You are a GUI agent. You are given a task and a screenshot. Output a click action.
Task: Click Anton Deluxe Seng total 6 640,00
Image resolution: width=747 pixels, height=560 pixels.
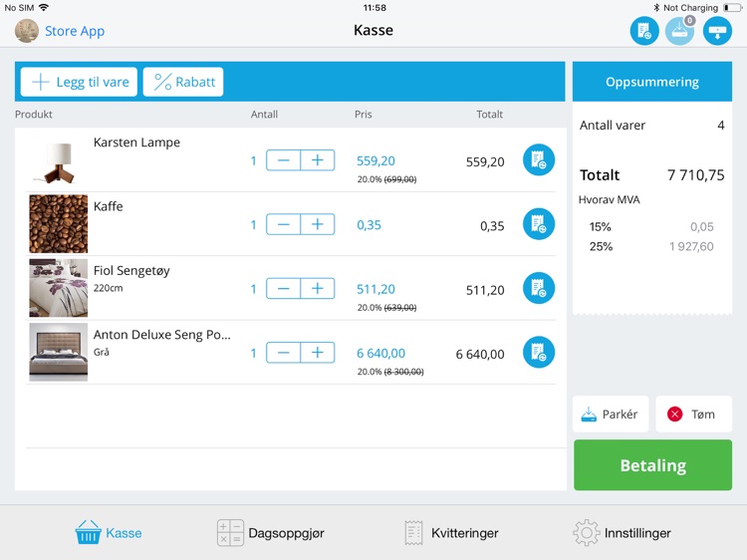point(480,354)
